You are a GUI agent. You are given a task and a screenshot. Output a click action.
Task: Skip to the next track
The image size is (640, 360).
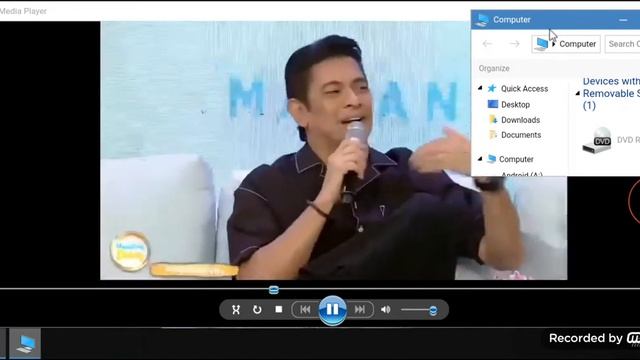[x=360, y=310]
